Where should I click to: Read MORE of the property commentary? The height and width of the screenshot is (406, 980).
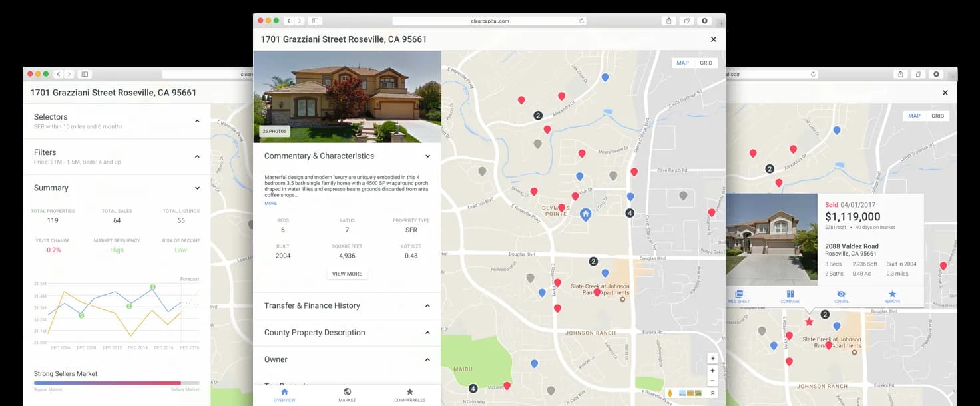click(270, 203)
